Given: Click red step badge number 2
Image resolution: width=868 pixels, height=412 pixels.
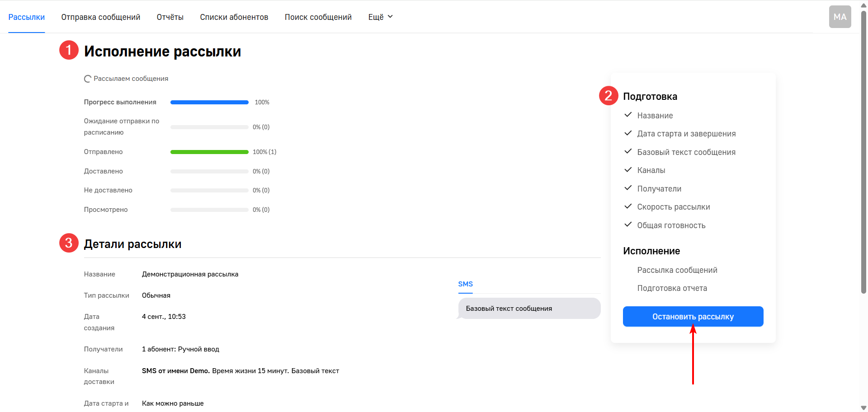Looking at the screenshot, I should (x=608, y=96).
